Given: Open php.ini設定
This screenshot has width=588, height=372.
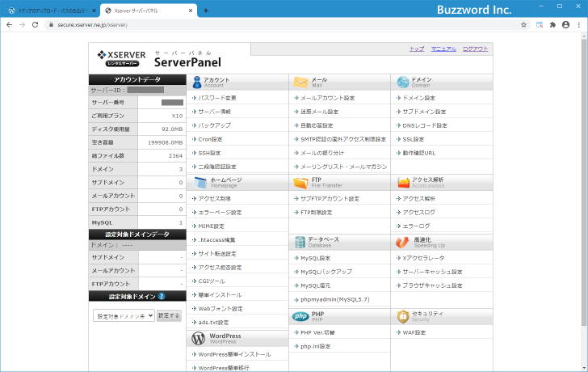Looking at the screenshot, I should click(315, 346).
